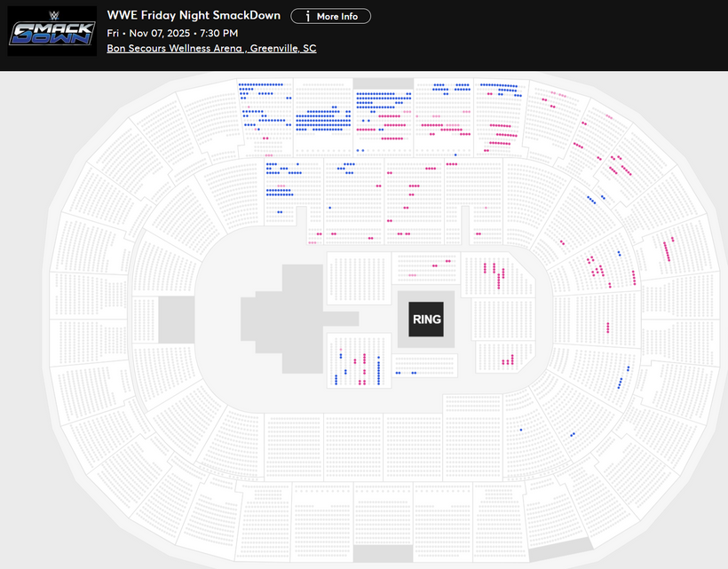Click gray block at bottom center of bowl
Image resolution: width=728 pixels, height=569 pixels.
[x=383, y=553]
